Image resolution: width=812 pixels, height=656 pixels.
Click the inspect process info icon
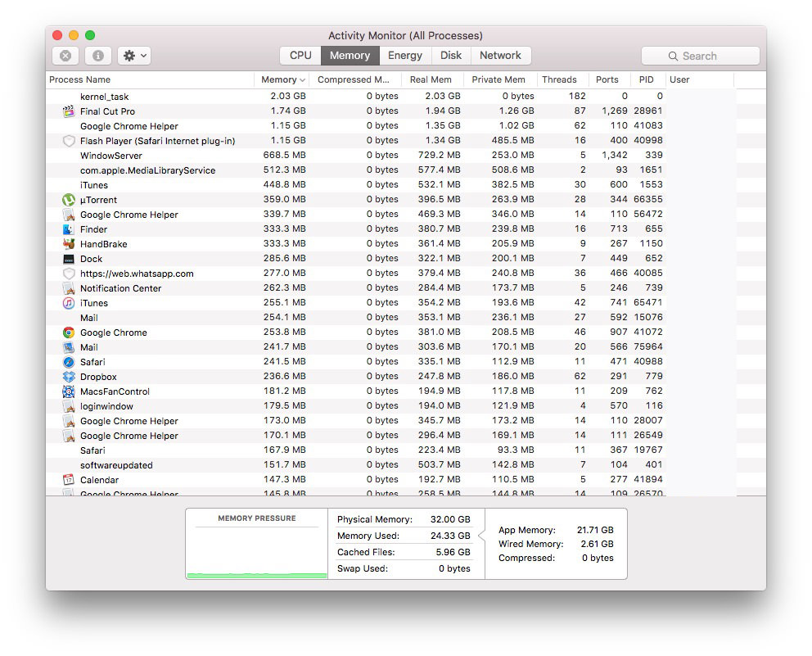point(98,56)
